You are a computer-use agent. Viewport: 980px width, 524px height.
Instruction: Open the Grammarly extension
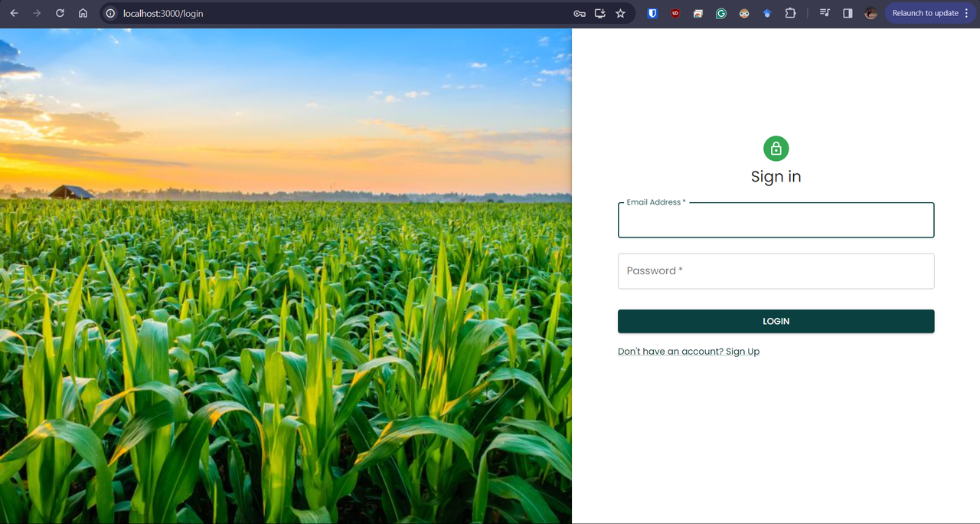[x=721, y=13]
